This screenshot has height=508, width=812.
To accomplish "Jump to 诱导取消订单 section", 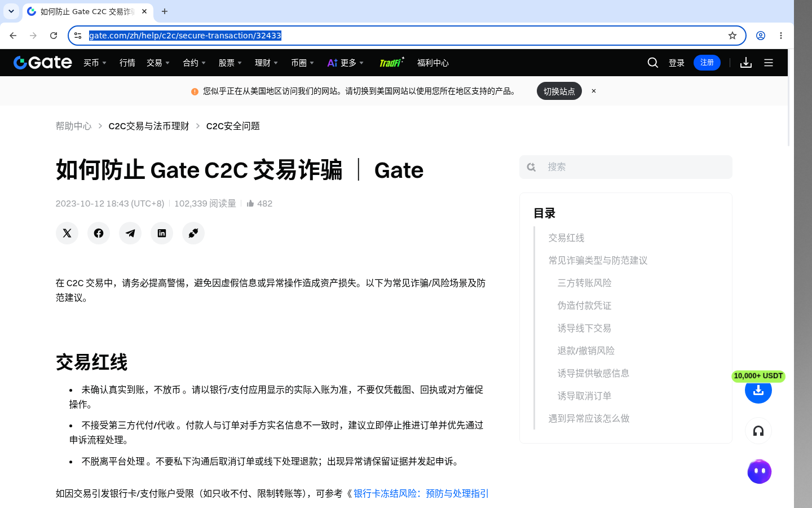I will [x=584, y=396].
